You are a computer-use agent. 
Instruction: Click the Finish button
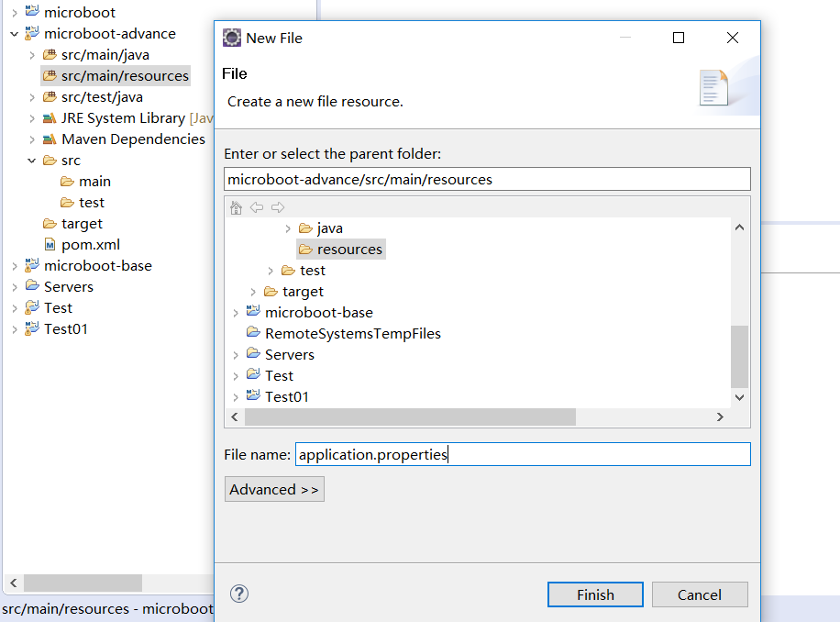pyautogui.click(x=595, y=594)
